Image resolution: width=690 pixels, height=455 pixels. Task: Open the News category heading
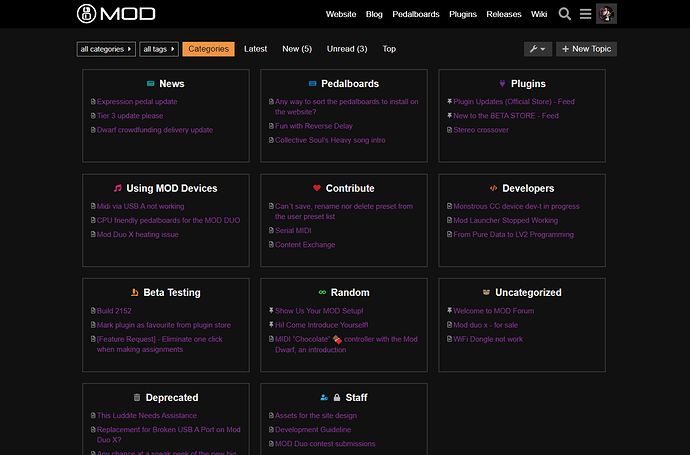point(172,84)
